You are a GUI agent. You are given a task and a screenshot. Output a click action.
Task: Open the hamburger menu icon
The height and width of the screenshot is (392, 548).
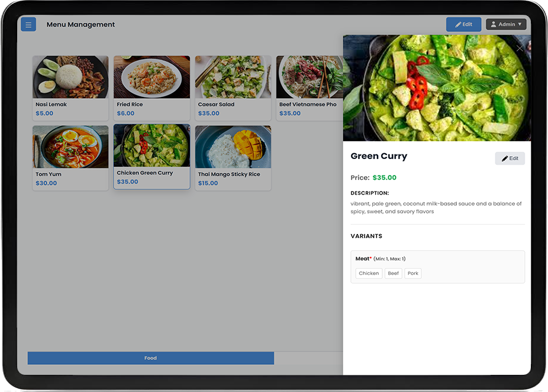tap(28, 24)
